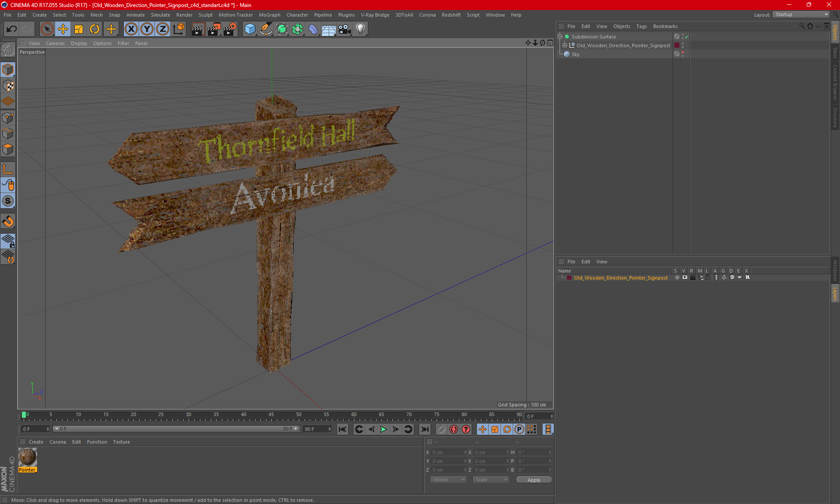Toggle Y axis lock
Viewport: 840px width, 504px height.
coord(147,29)
